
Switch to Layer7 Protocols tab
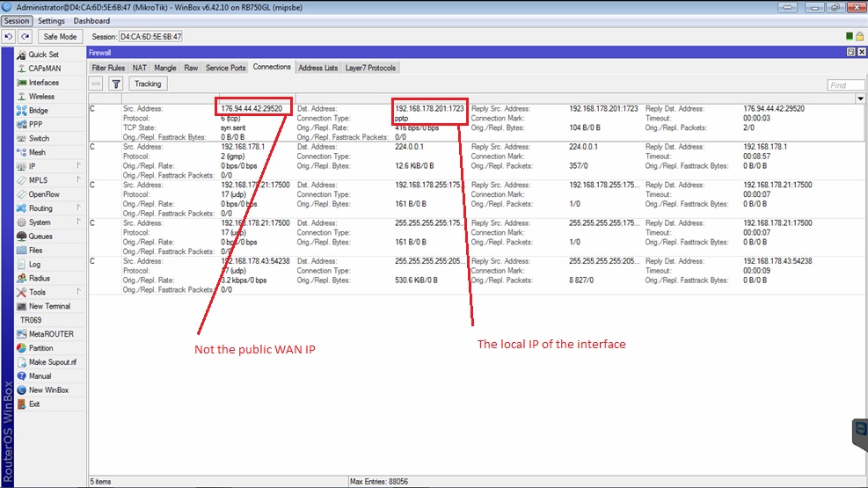(x=370, y=68)
